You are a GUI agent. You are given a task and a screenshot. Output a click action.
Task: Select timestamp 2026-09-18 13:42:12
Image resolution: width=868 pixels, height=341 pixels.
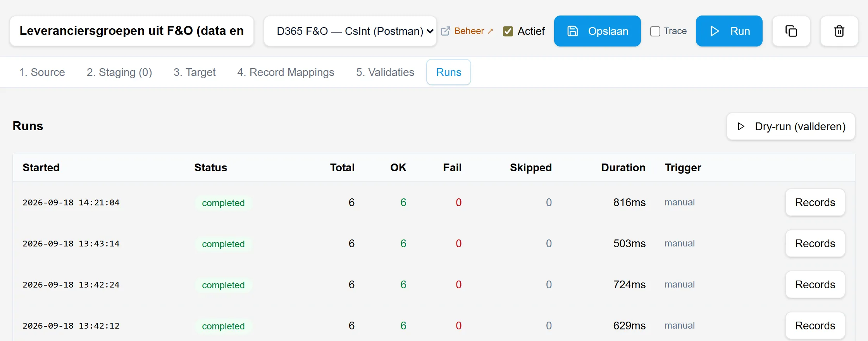[71, 325]
